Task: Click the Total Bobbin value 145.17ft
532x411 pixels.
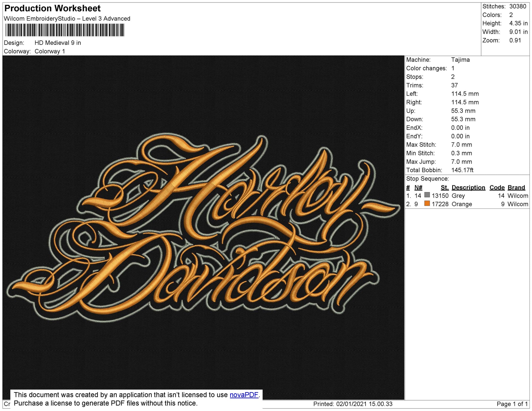Action: pos(464,170)
